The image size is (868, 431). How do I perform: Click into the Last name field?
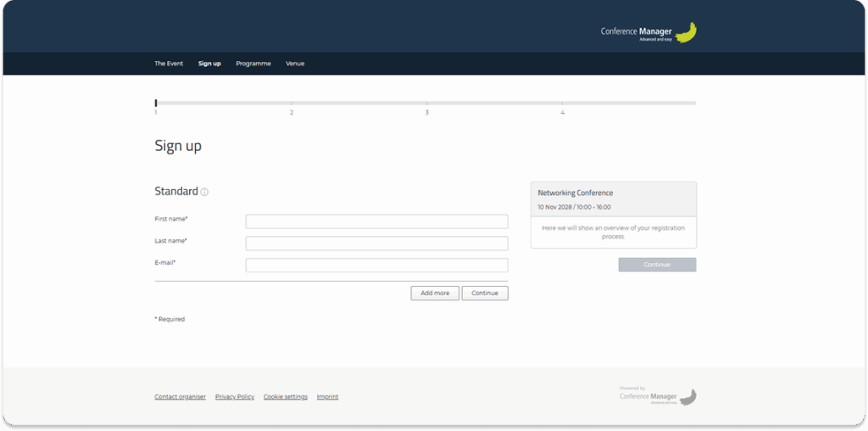click(376, 243)
